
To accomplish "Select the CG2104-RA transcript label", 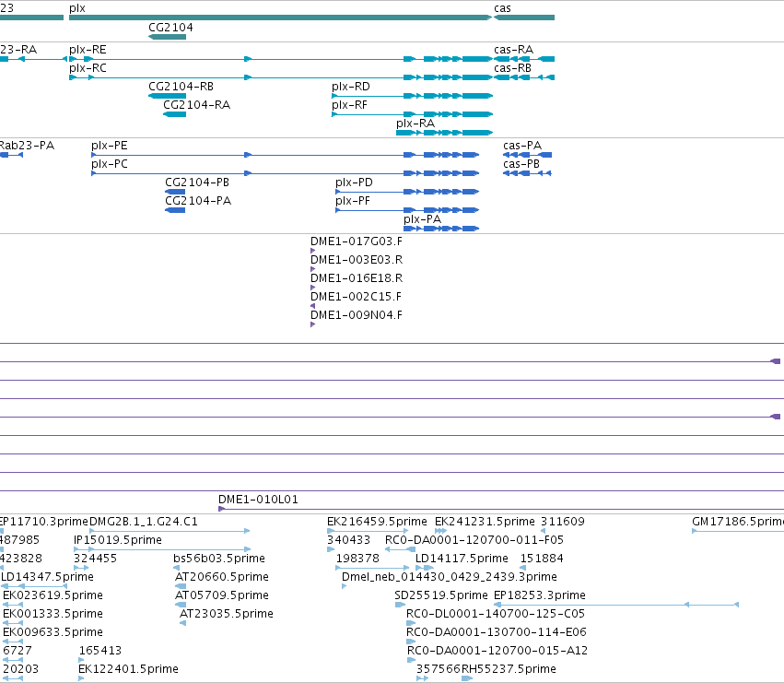I will coord(196,105).
